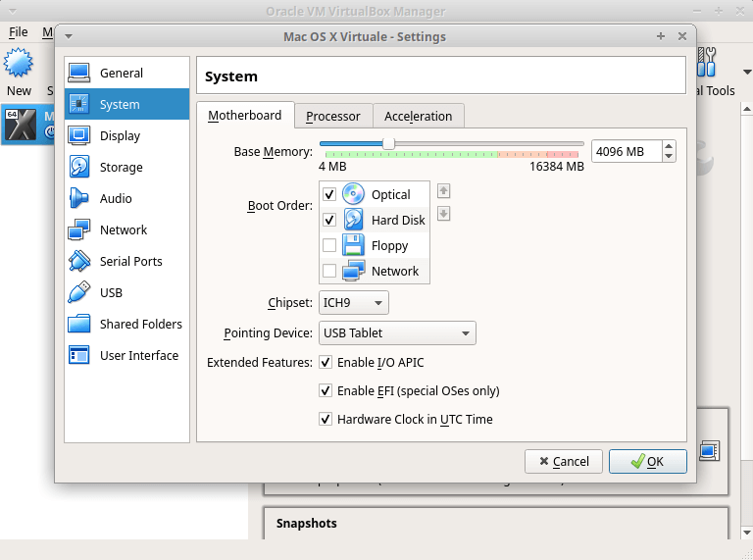Screen dimensions: 753x560
Task: Check Network in boot order
Action: pos(329,271)
